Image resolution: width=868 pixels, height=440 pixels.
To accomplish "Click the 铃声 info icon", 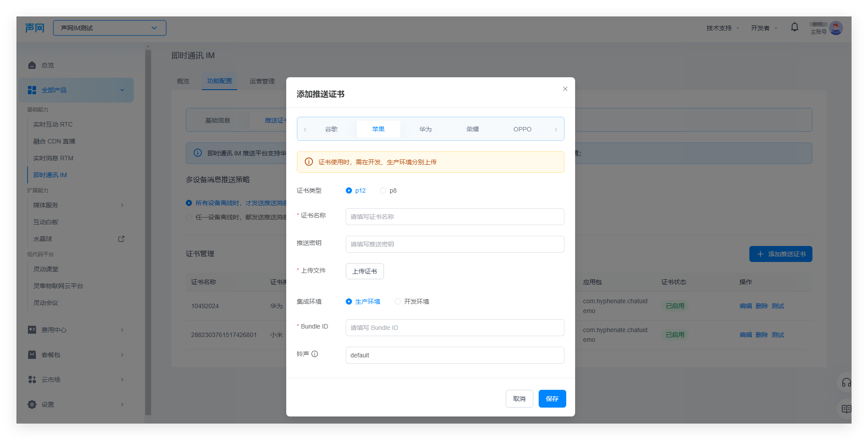I will coord(315,354).
